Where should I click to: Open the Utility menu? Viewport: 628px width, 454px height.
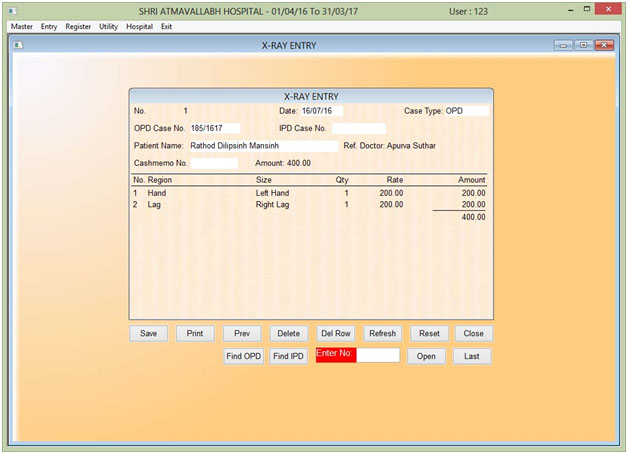tap(108, 26)
